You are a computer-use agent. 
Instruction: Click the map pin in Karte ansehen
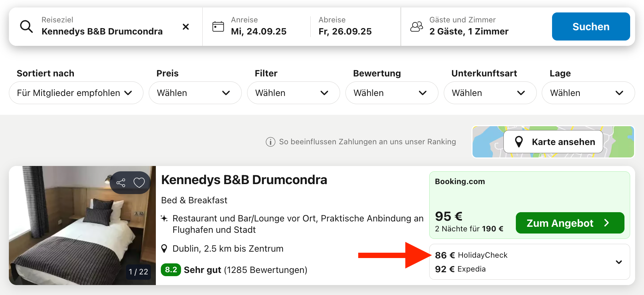519,142
